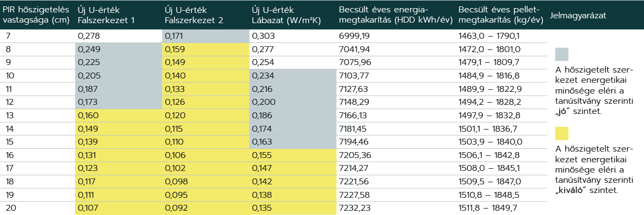Click thickness value 20 in the first column

tap(10, 207)
